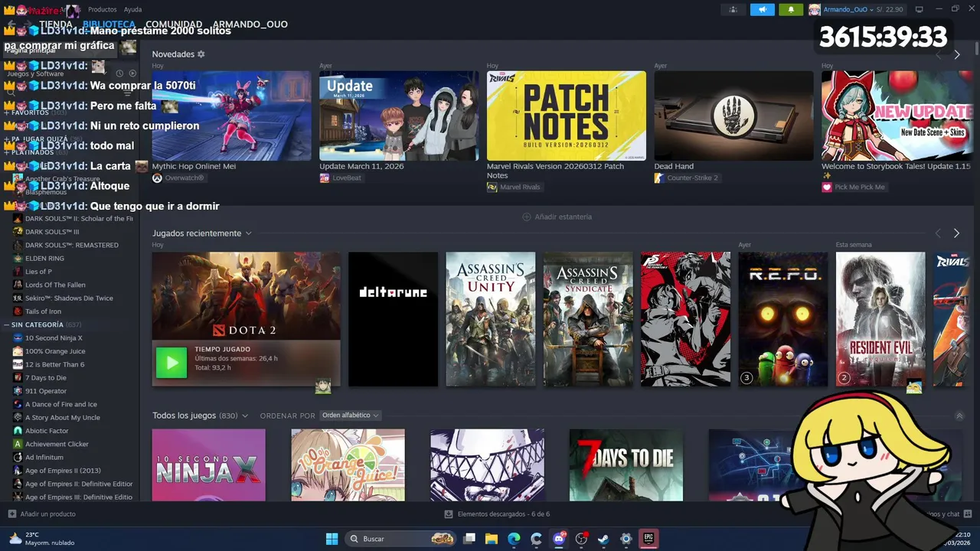
Task: Click the Añadir estantería plus circle icon
Action: pyautogui.click(x=527, y=217)
